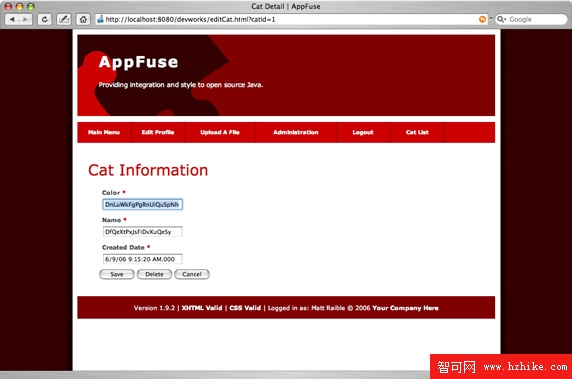Open the Edit Profile navigation item
This screenshot has width=572, height=379.
[x=158, y=132]
